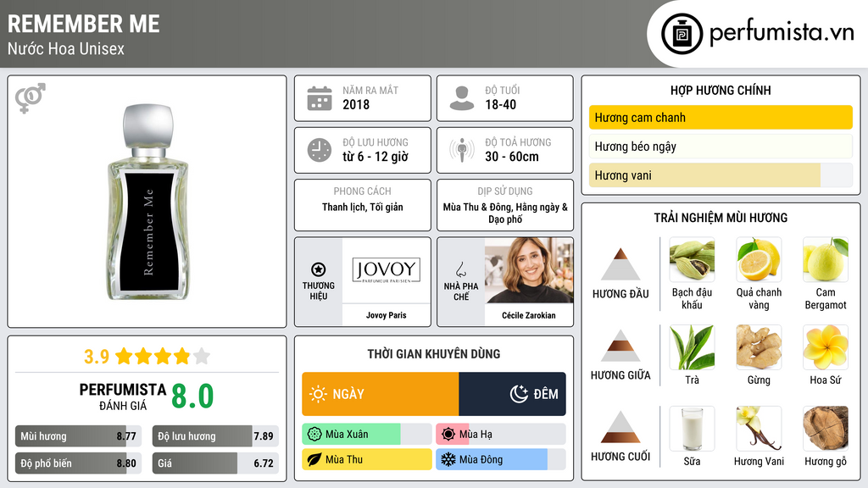Screen dimensions: 868x488
Task: Select the Gừng ginger note image
Action: pos(759,347)
